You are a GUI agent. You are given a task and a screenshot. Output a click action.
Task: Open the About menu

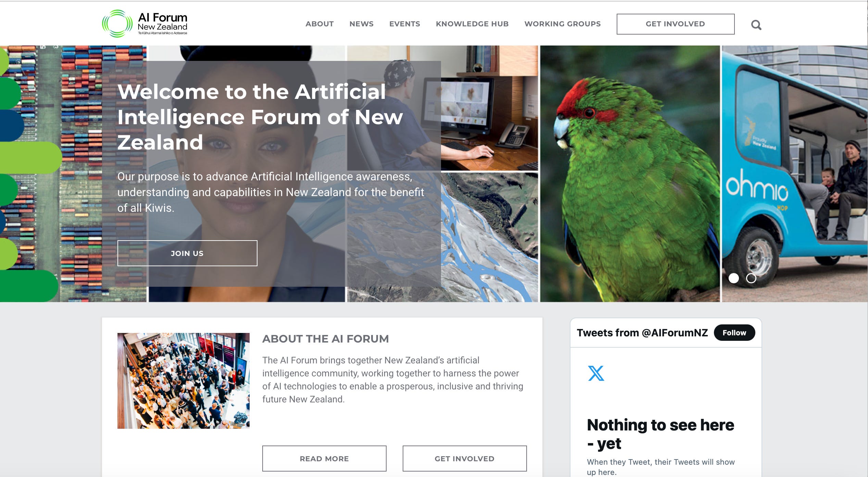pyautogui.click(x=319, y=24)
